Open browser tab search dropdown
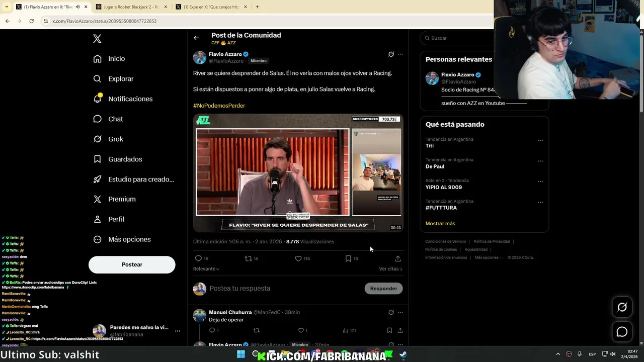 coord(6,7)
